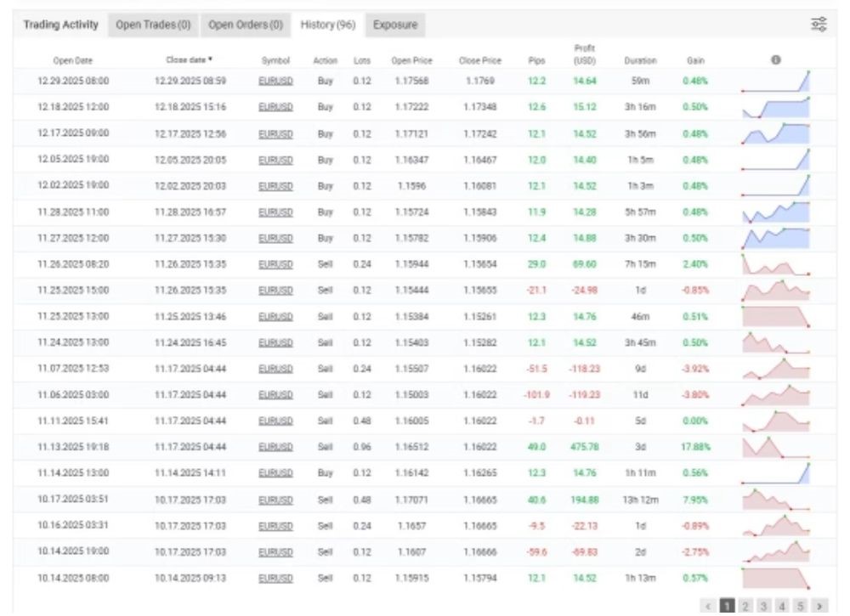View mini chart for trade opened 11.07.2025 12:53
Viewport: 850px width, 616px height.
(x=776, y=369)
